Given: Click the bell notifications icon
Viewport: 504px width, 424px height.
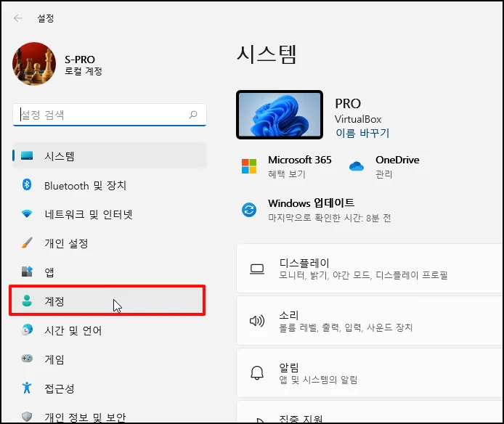Looking at the screenshot, I should (x=257, y=373).
